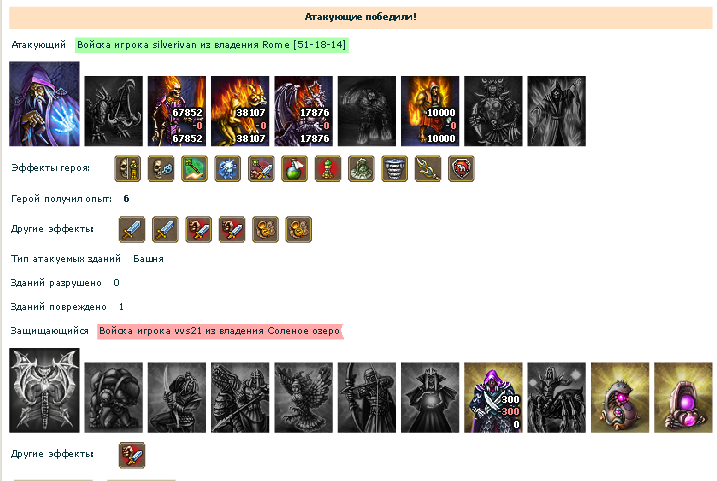Click the purple hooded defender unit showing 300 losses

493,397
